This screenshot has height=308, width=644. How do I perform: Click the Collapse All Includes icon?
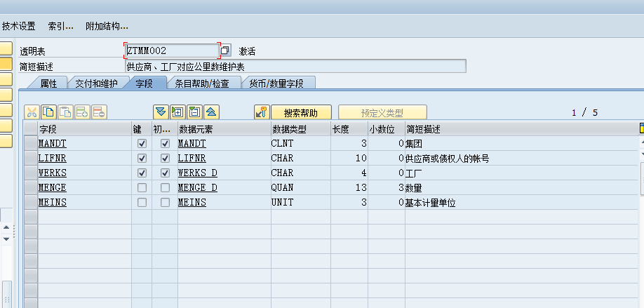(x=212, y=112)
